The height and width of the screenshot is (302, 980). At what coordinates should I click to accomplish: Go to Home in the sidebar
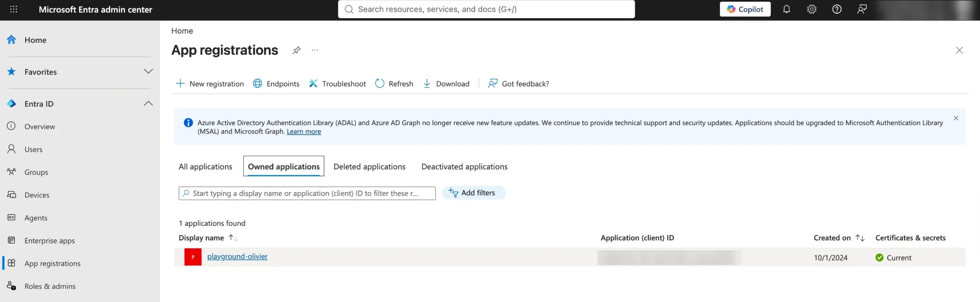(x=36, y=40)
